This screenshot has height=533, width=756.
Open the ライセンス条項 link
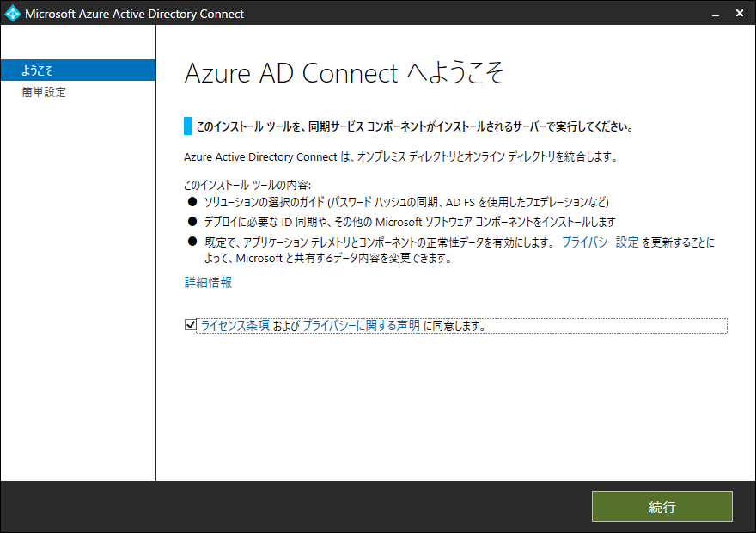click(235, 326)
